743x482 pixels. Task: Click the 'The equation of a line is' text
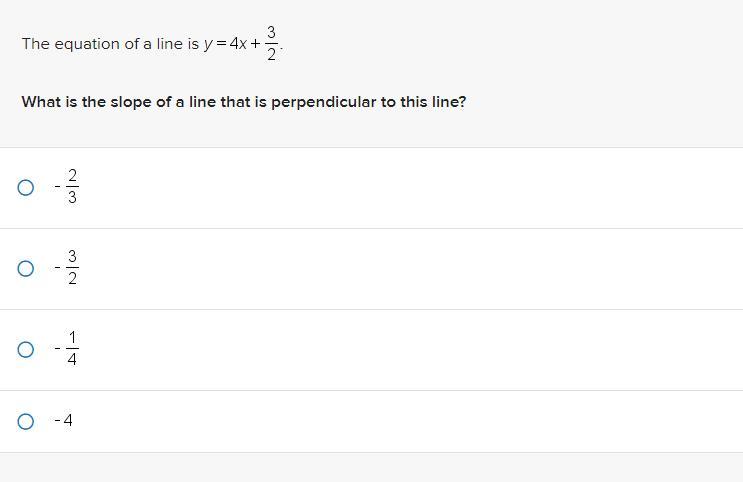click(110, 44)
